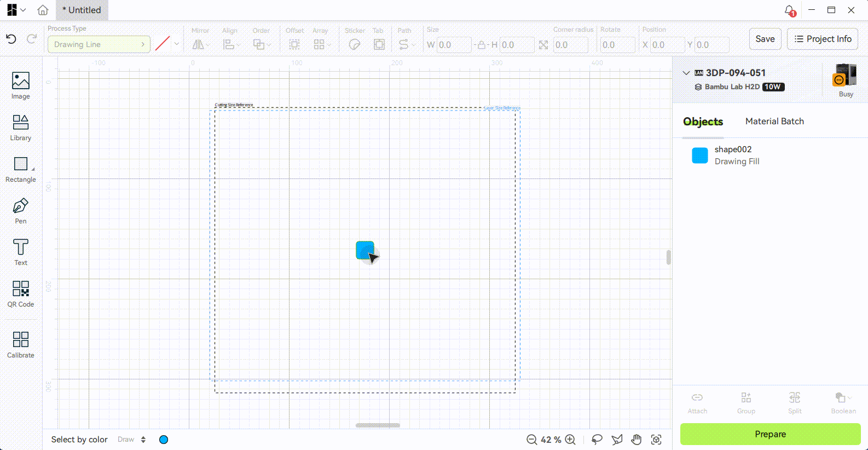Image resolution: width=868 pixels, height=450 pixels.
Task: Switch to the Material Batch tab
Action: [x=774, y=122]
